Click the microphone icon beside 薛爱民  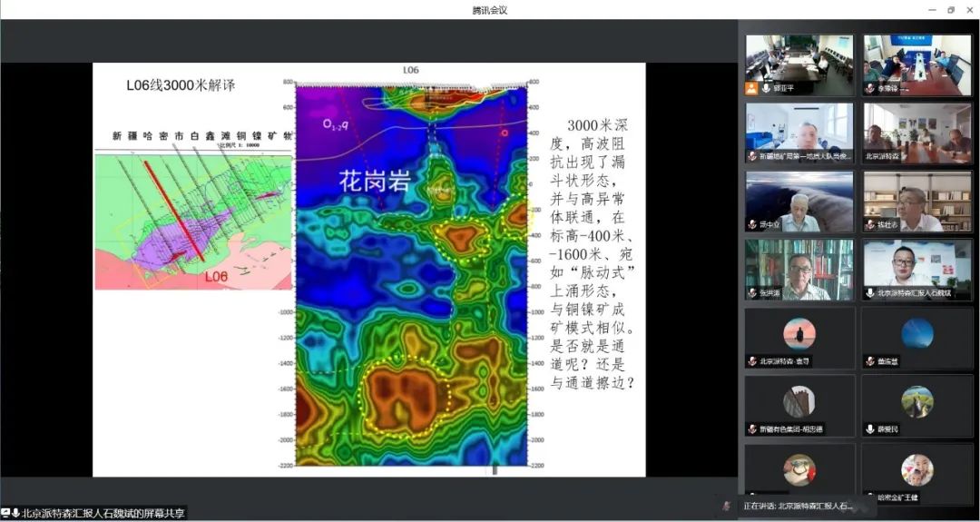869,428
